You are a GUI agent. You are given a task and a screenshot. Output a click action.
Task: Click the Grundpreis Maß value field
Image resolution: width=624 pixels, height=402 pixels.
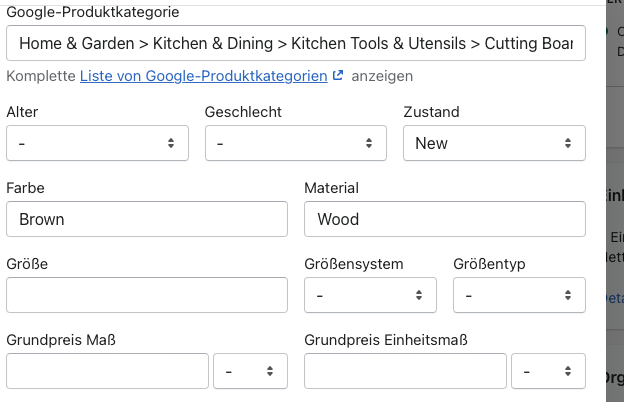106,371
